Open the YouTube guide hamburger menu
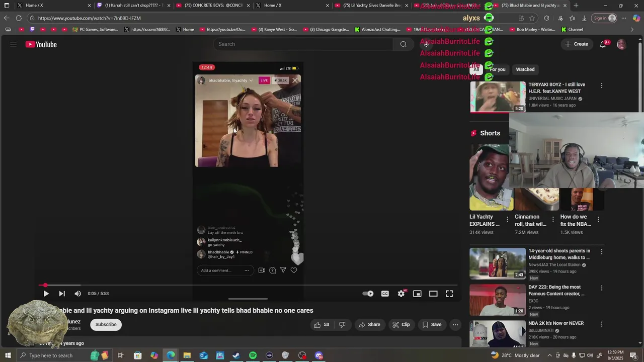This screenshot has width=644, height=362. point(14,44)
